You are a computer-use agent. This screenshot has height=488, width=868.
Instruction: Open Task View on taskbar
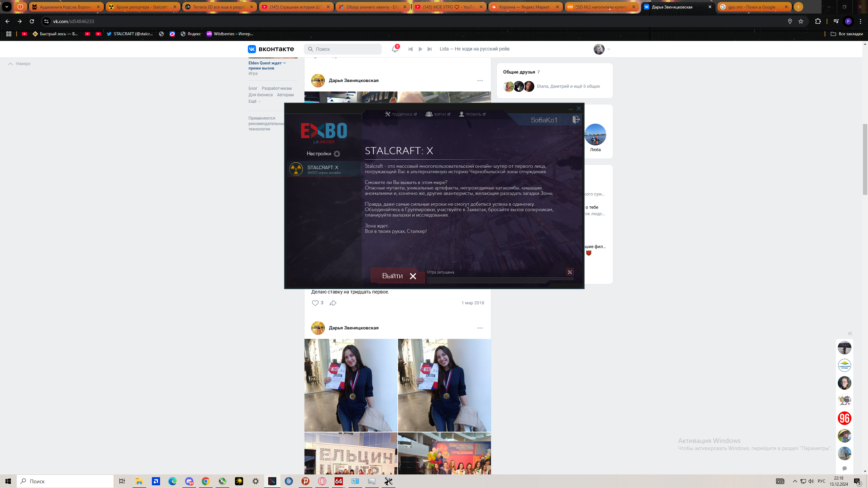coord(122,481)
